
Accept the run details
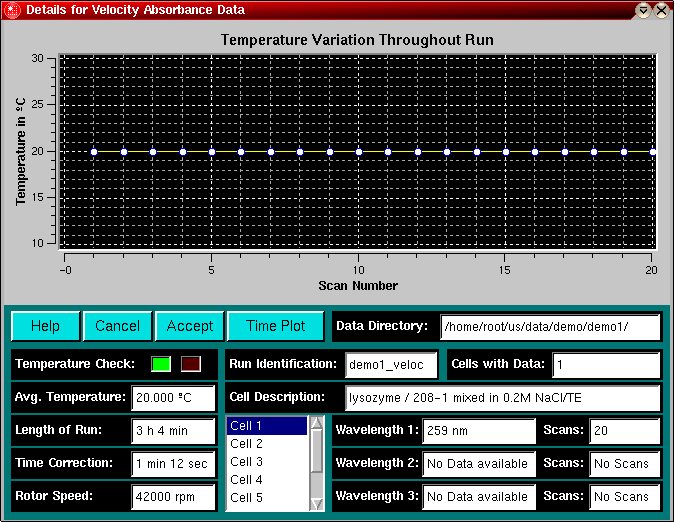point(190,326)
